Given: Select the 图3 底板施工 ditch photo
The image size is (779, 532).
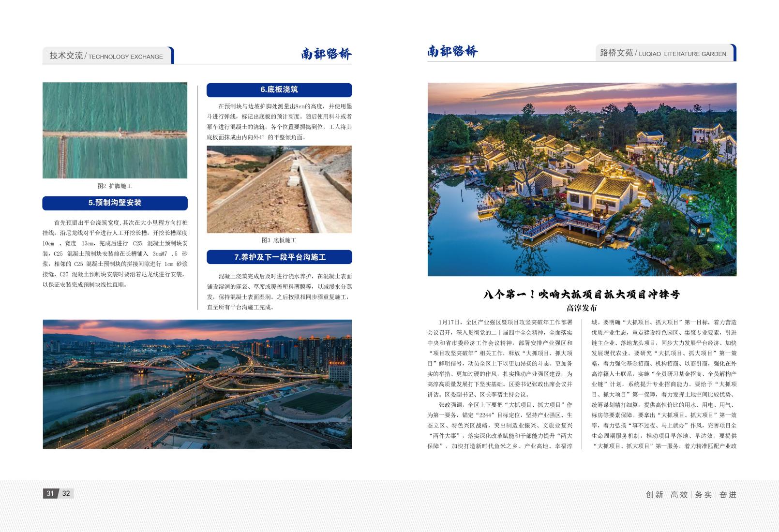Looking at the screenshot, I should [x=279, y=190].
